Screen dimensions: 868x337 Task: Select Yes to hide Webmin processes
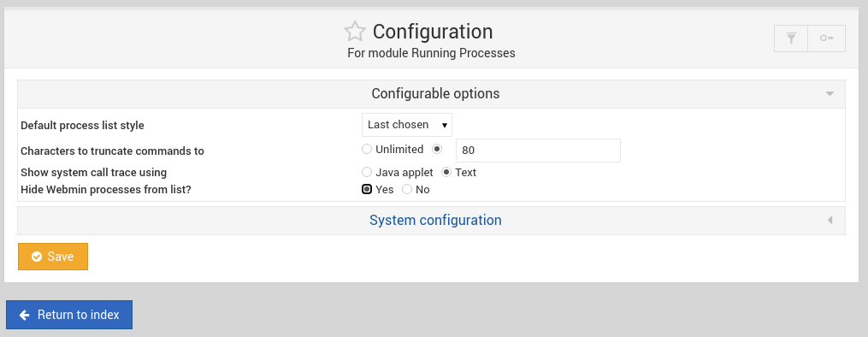(367, 189)
